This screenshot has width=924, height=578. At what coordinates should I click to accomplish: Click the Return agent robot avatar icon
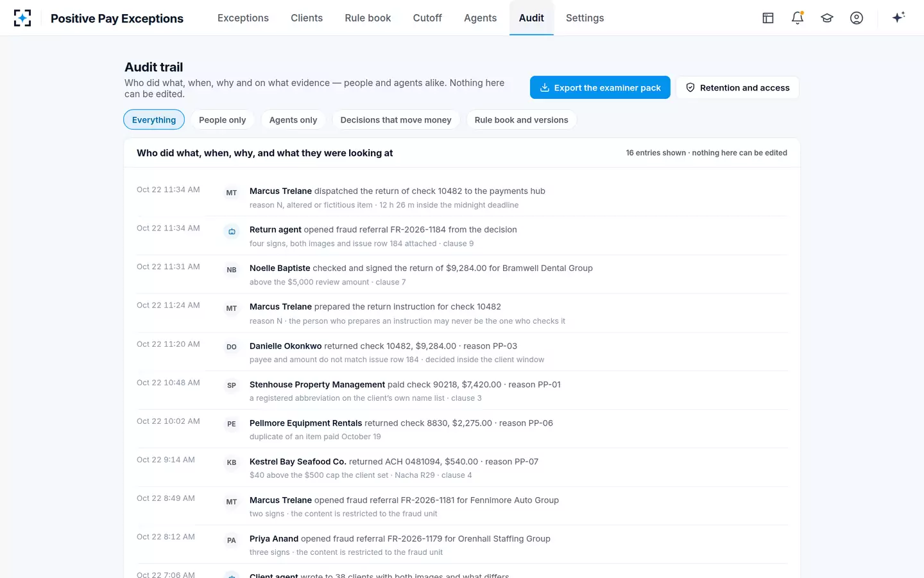(x=232, y=231)
